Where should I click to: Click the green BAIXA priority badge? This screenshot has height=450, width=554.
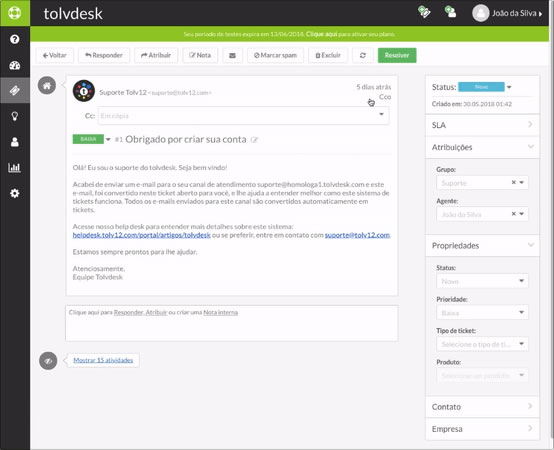[88, 139]
